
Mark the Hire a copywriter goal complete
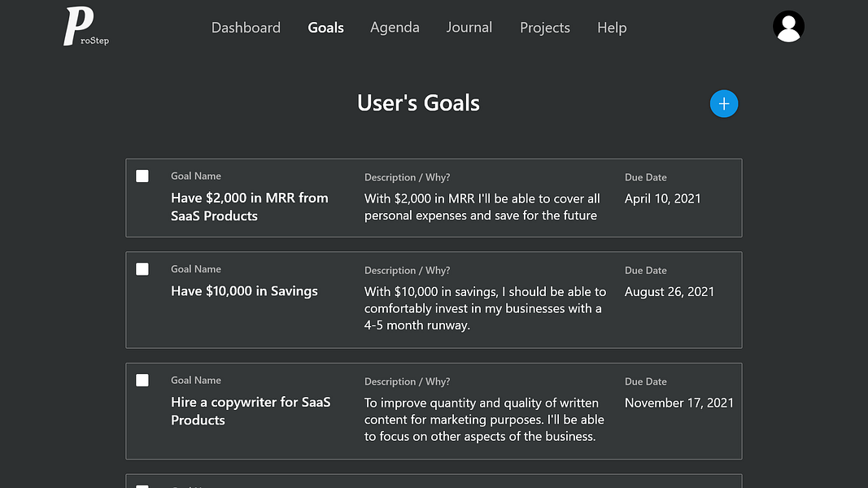tap(142, 380)
